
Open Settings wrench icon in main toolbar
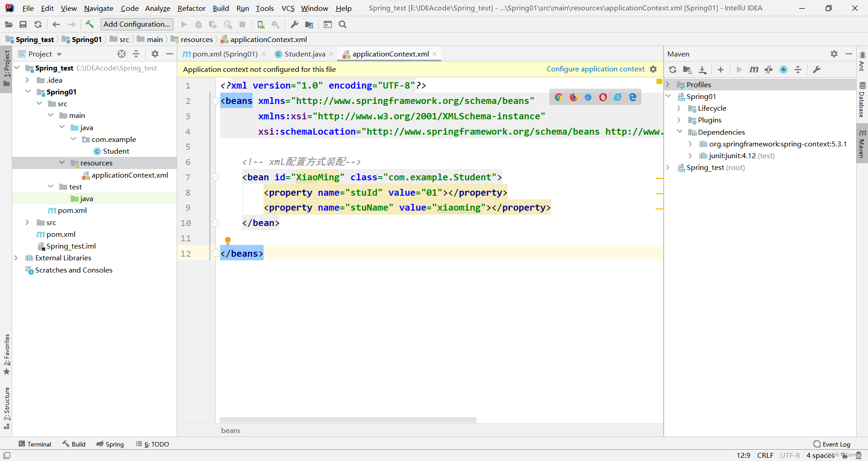[294, 24]
